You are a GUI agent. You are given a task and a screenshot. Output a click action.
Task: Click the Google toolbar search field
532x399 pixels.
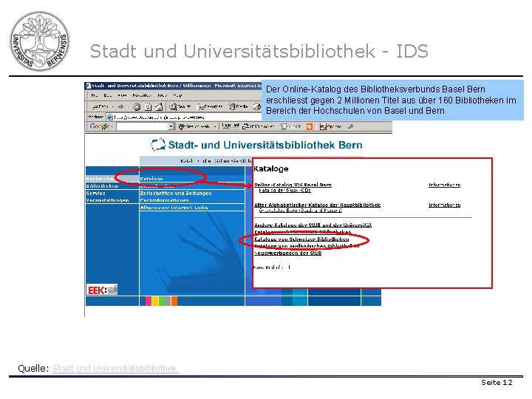142,126
